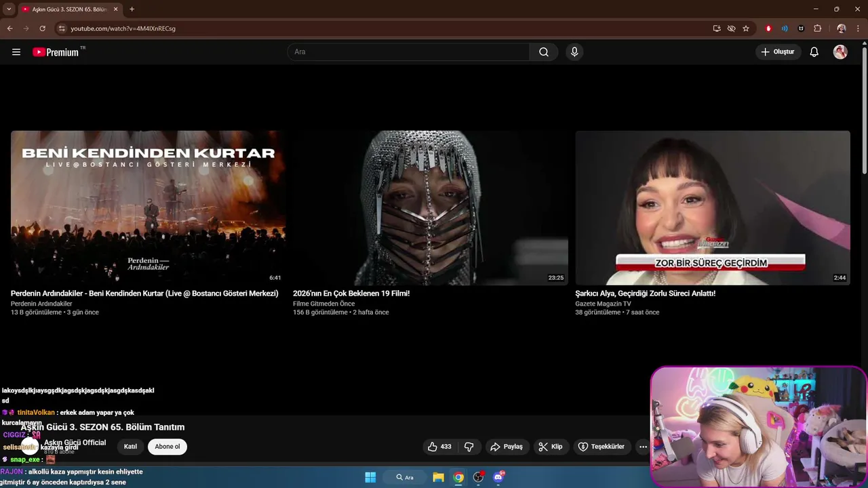
Task: Go back in the browser
Action: [10, 28]
